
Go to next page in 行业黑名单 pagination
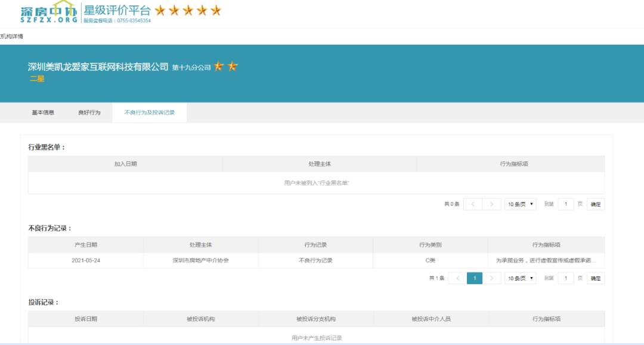tap(491, 204)
